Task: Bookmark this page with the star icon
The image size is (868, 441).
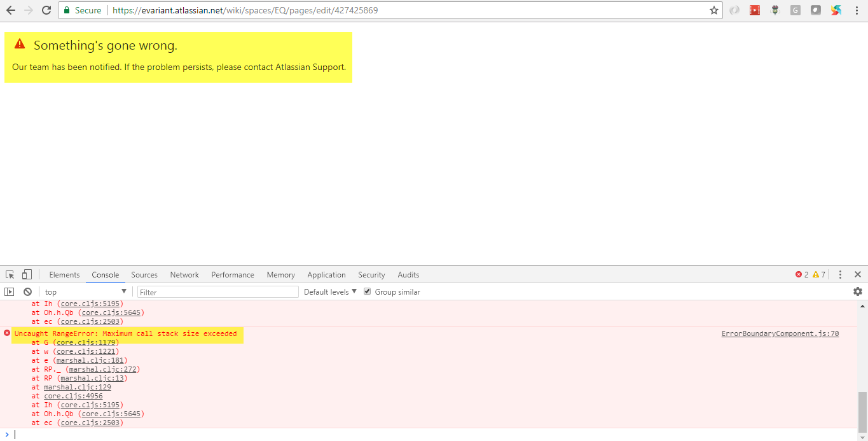Action: coord(714,10)
